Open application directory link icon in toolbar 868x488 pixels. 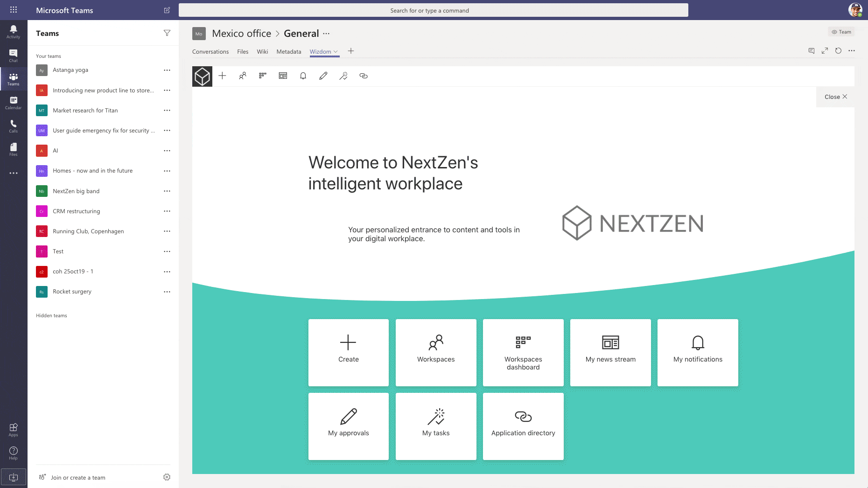pos(364,76)
